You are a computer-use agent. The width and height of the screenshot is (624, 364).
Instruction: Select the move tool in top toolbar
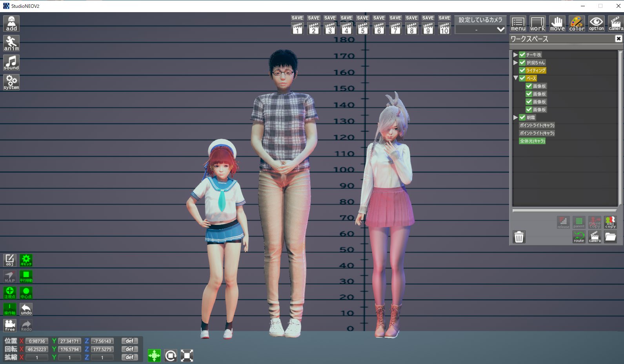pos(557,24)
